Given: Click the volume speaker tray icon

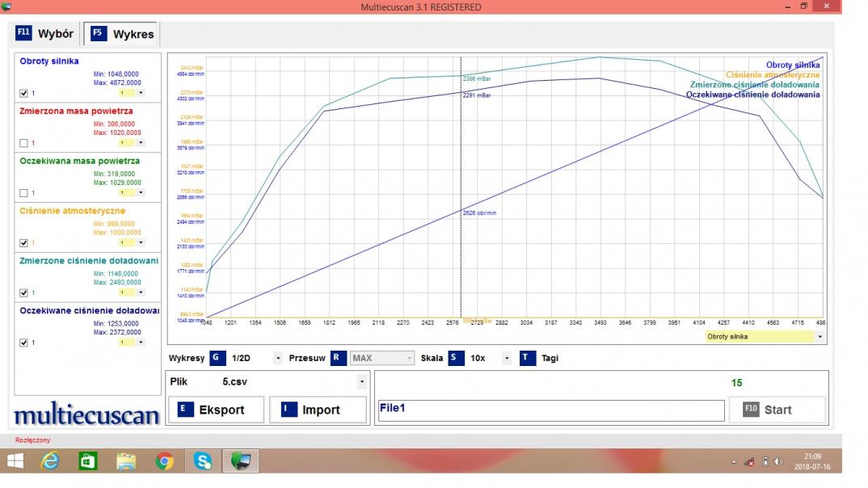Looking at the screenshot, I should (778, 462).
